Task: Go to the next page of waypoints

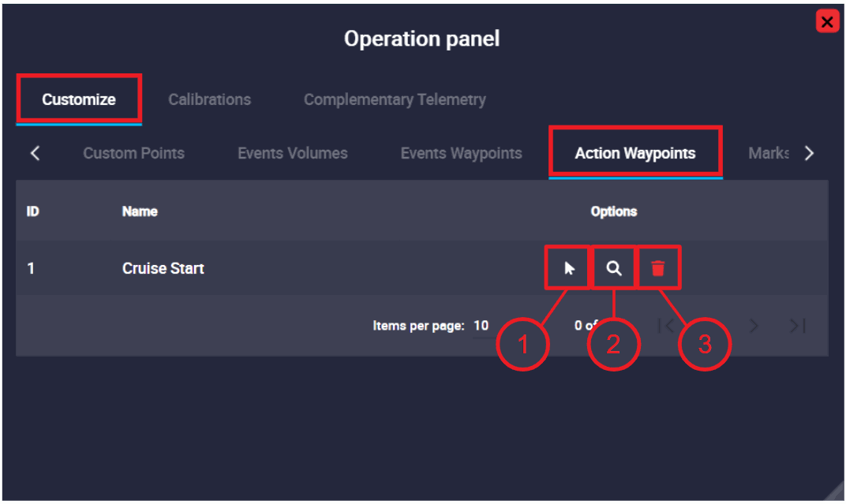Action: pyautogui.click(x=754, y=326)
